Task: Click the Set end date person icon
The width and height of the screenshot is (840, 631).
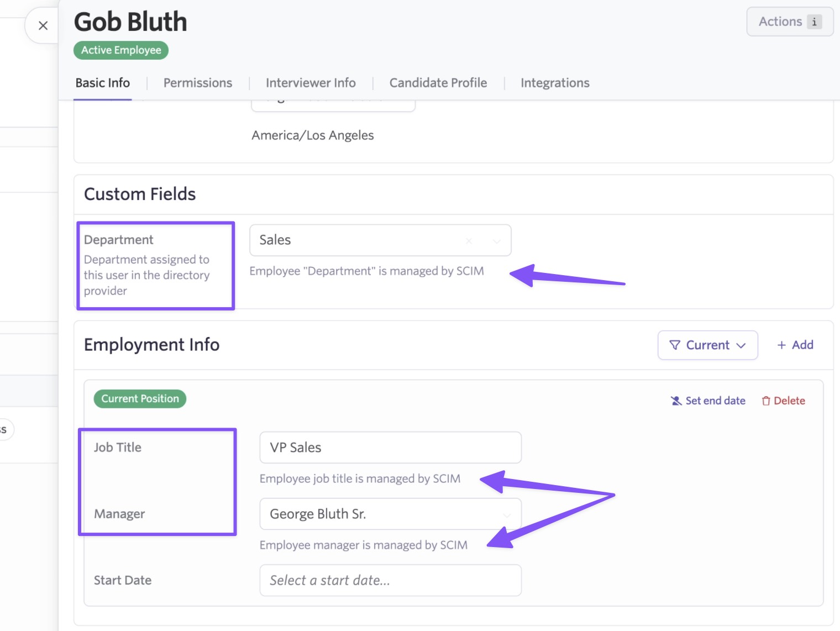Action: [x=676, y=401]
